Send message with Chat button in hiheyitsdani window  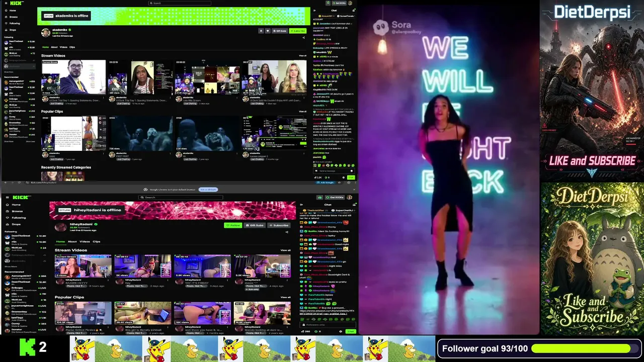coord(351,331)
